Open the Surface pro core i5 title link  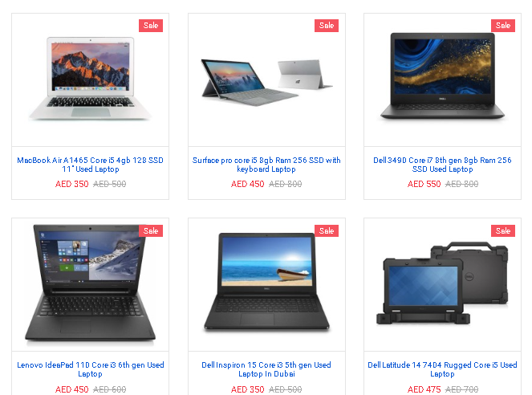tap(266, 165)
